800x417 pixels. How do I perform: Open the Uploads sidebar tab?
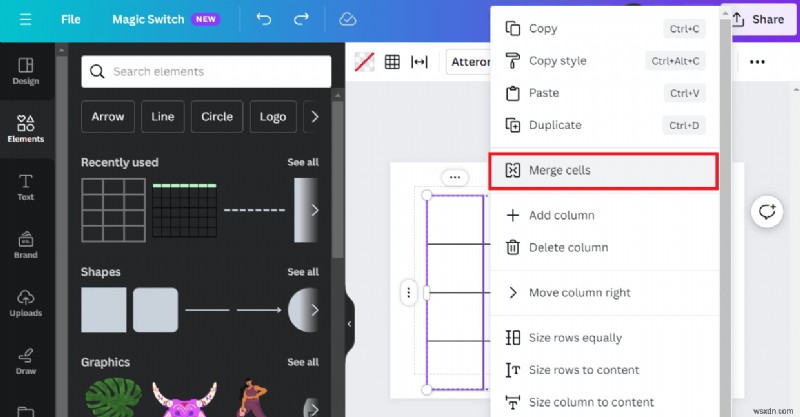(26, 303)
